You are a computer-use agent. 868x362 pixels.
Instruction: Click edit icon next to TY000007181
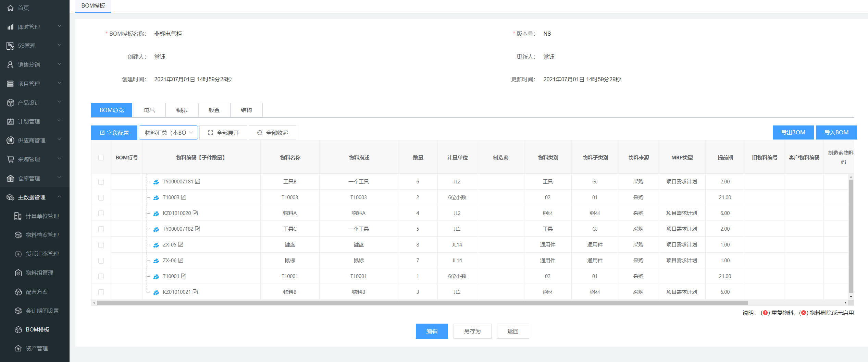pyautogui.click(x=198, y=181)
